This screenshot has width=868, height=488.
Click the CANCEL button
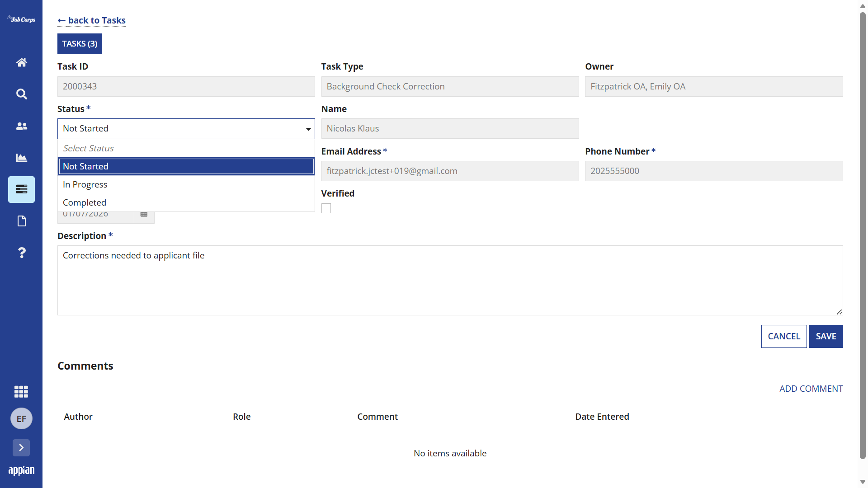pyautogui.click(x=784, y=336)
